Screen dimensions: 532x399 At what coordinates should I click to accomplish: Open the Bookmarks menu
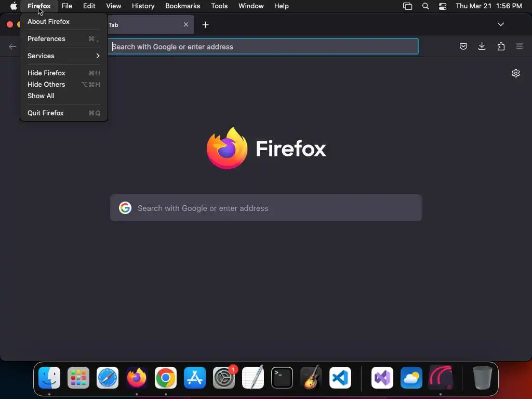(x=182, y=6)
